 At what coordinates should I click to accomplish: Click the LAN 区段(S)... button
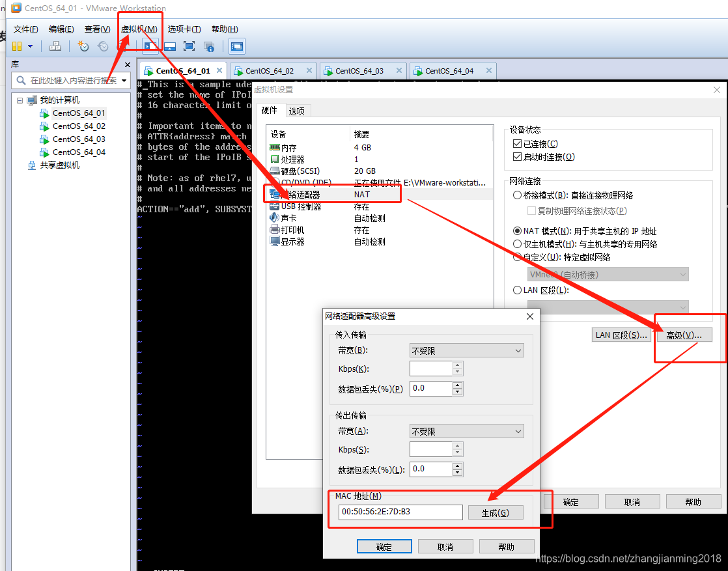click(621, 335)
